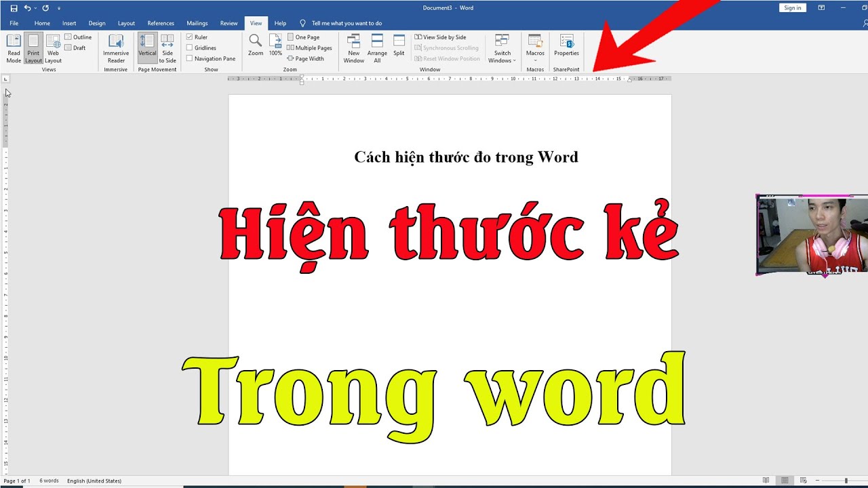Open word count from "6 words"
This screenshot has width=868, height=488.
point(49,481)
